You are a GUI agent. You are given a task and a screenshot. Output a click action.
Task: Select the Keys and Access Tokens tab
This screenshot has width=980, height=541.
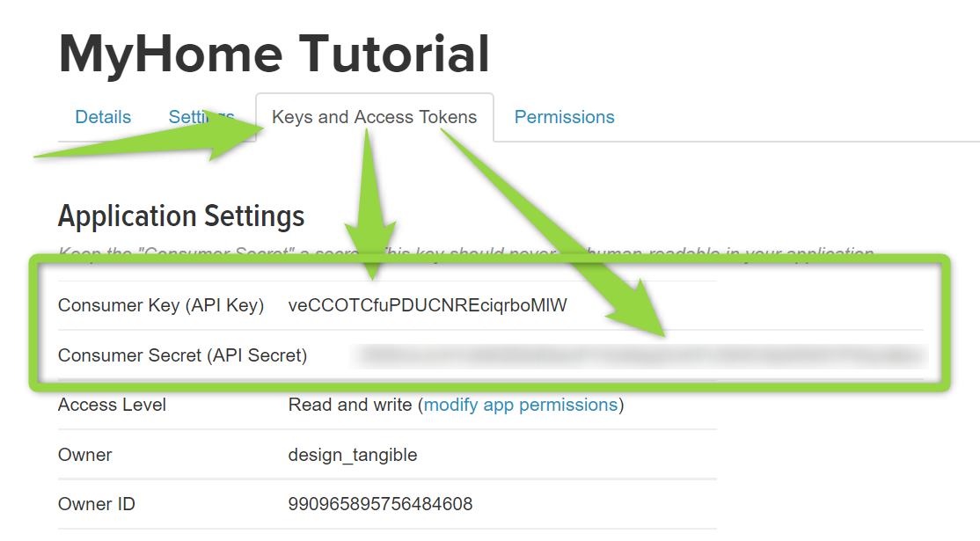click(375, 117)
